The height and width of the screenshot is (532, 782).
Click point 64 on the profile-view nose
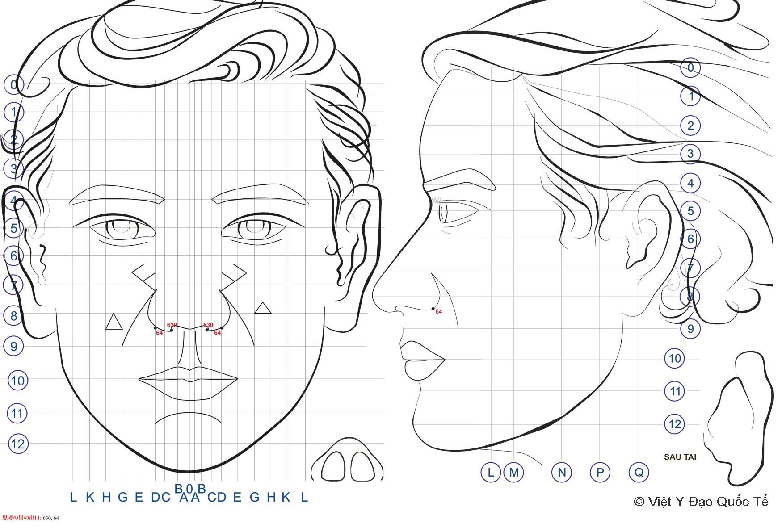tap(433, 309)
